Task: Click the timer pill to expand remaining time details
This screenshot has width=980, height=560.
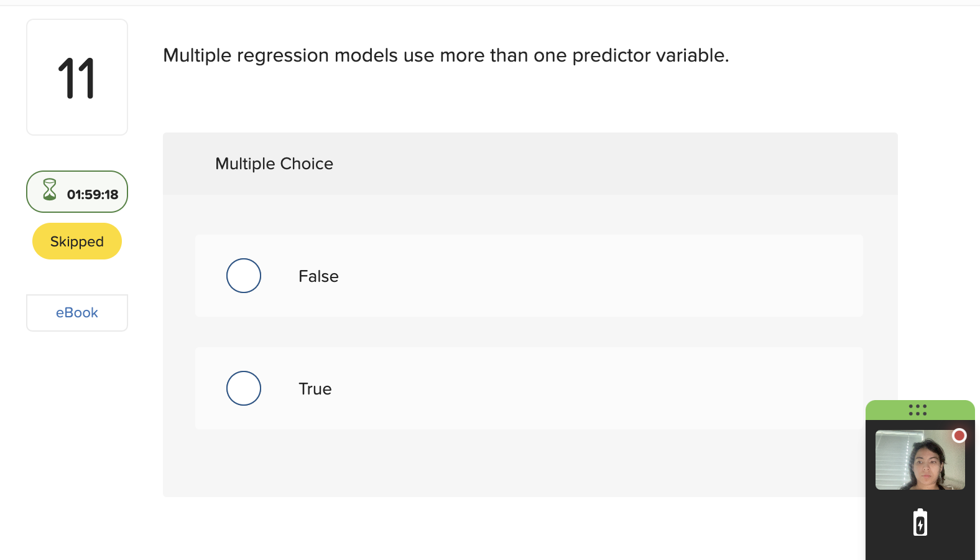Action: (x=76, y=192)
